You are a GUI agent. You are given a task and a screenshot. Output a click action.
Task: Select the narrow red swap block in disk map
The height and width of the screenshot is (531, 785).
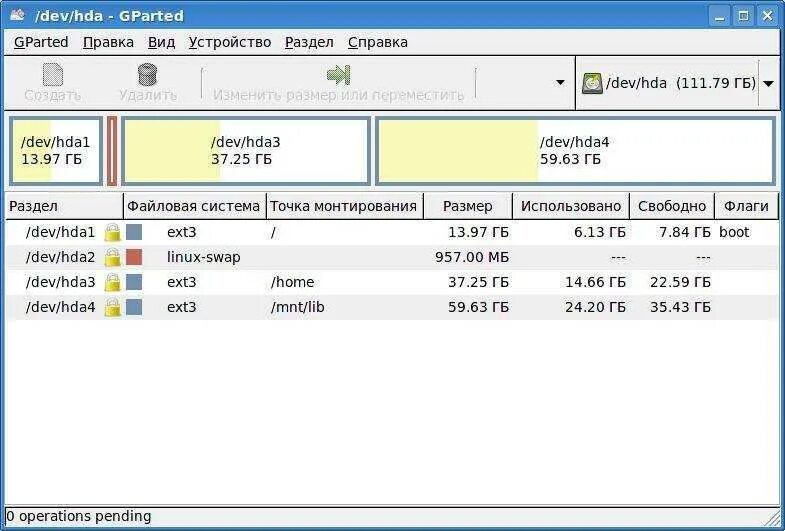click(x=112, y=151)
